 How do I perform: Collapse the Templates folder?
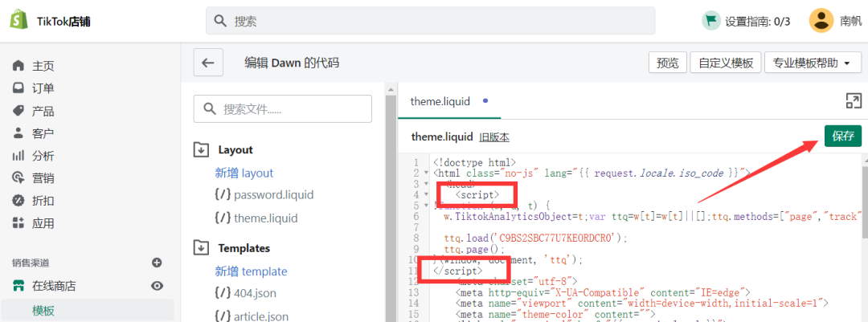200,248
